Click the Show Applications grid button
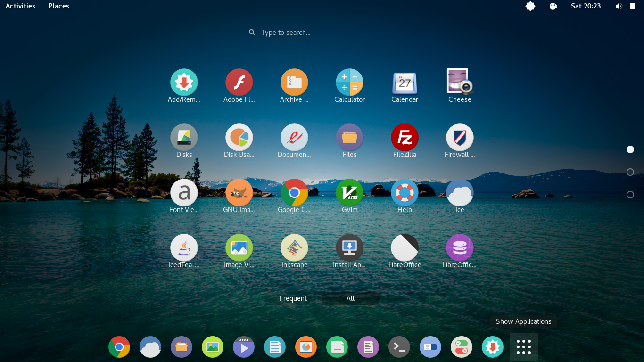The width and height of the screenshot is (644, 362). tap(524, 347)
